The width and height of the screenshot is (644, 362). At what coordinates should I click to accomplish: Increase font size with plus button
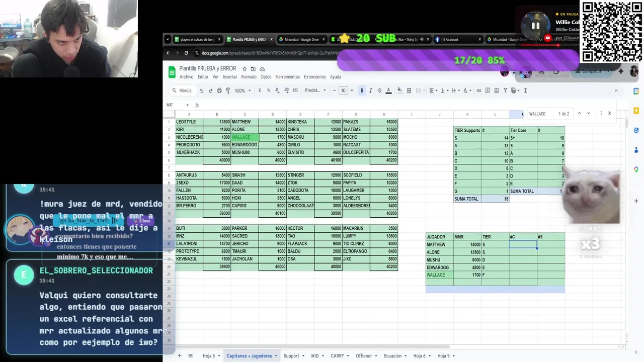tap(352, 90)
